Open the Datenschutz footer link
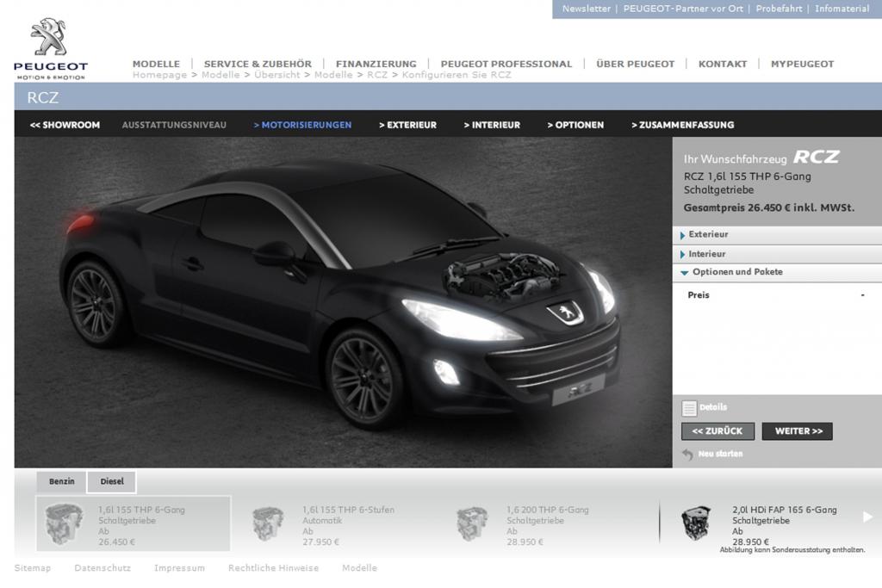 point(102,567)
